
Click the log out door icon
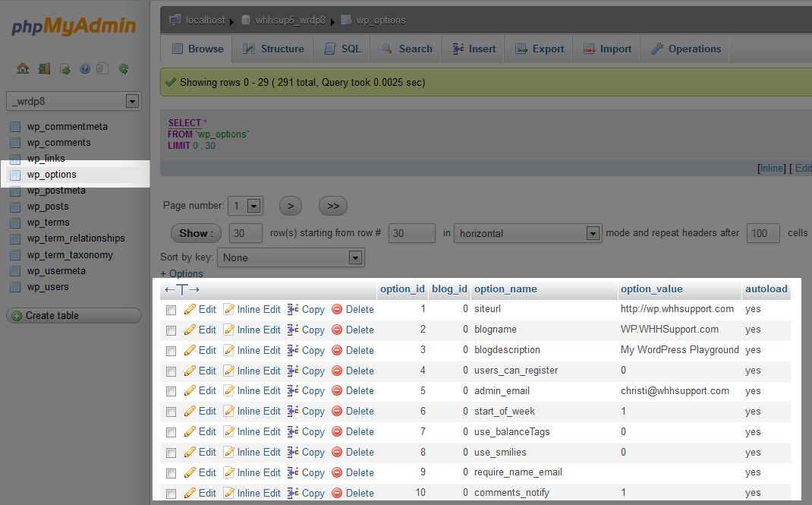click(44, 68)
